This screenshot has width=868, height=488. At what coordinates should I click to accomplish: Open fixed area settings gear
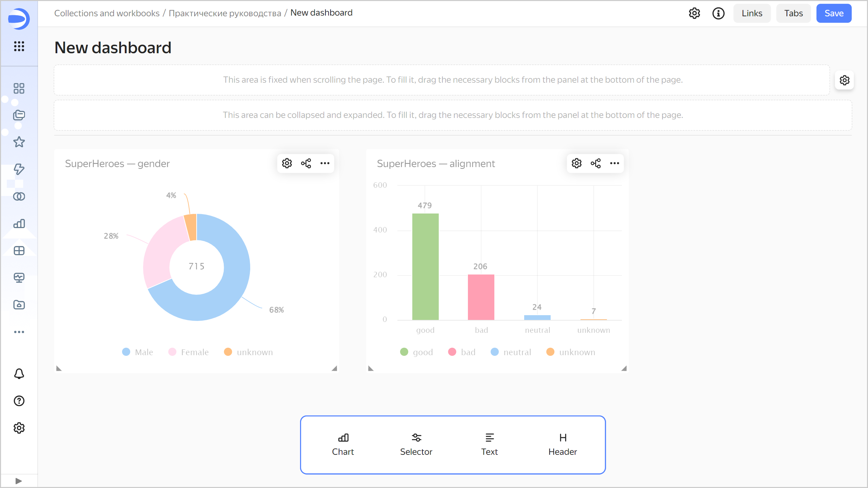tap(844, 80)
